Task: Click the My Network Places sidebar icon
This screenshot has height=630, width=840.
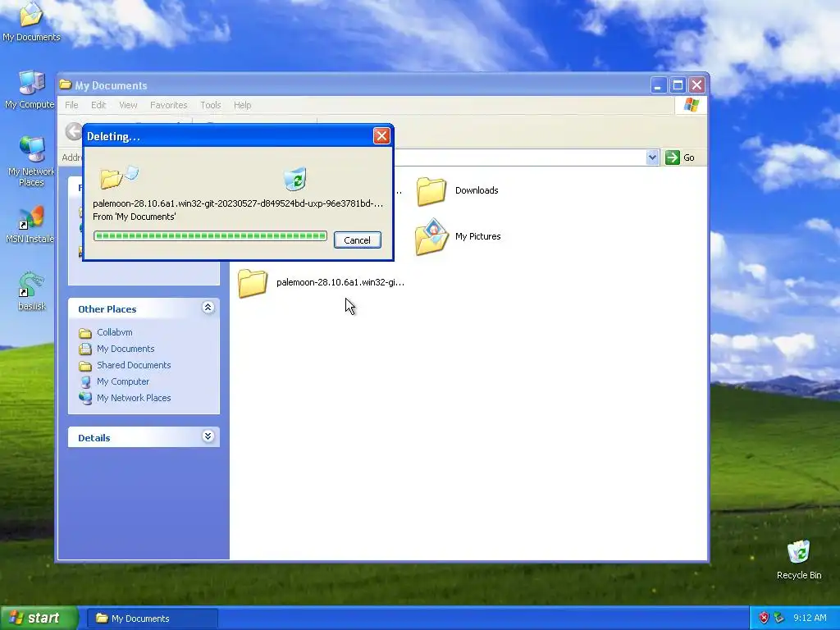Action: [85, 398]
